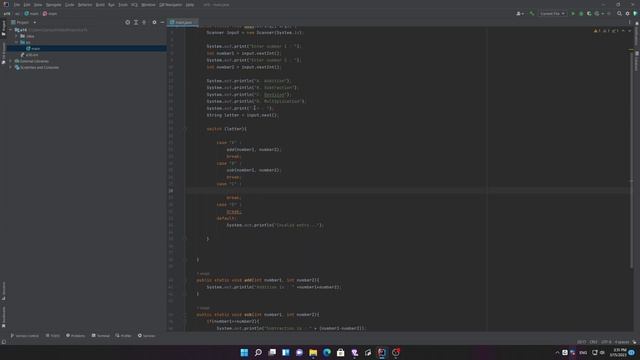Open the VCS menu
640x360 pixels.
(134, 5)
